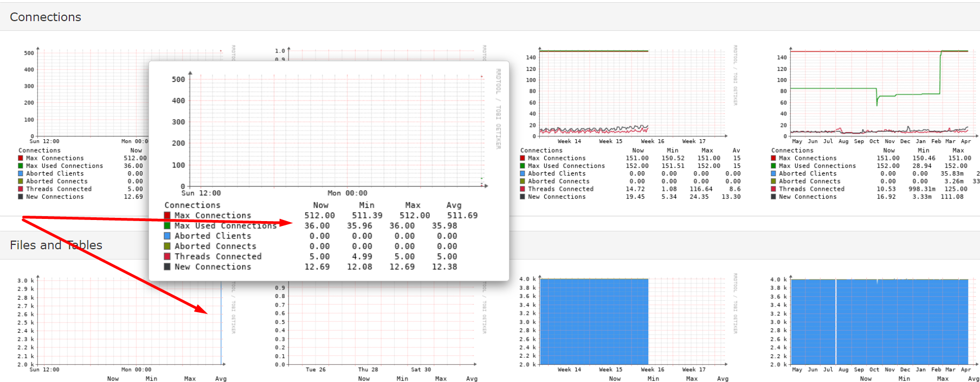Select the New Connections average value 12.38
Image resolution: width=980 pixels, height=382 pixels.
tap(444, 267)
